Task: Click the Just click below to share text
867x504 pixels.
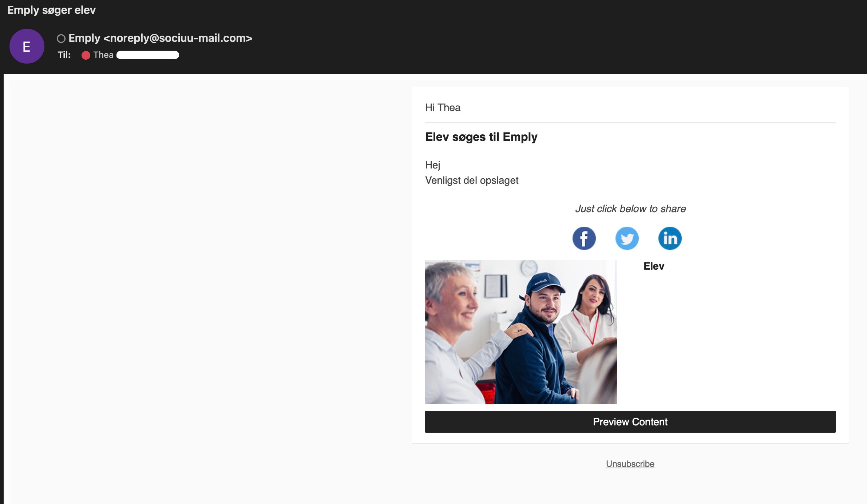Action: click(630, 209)
